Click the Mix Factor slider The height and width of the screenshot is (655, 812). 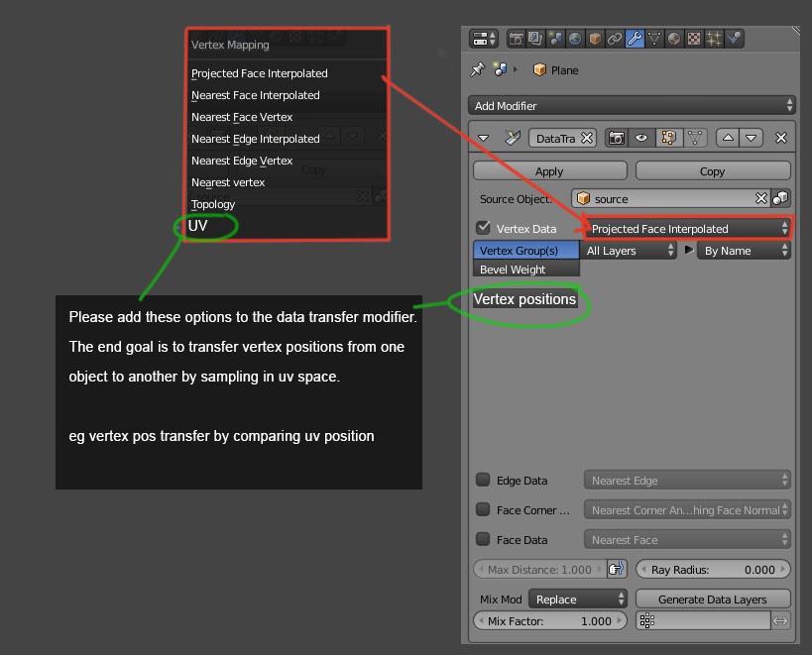pos(550,621)
